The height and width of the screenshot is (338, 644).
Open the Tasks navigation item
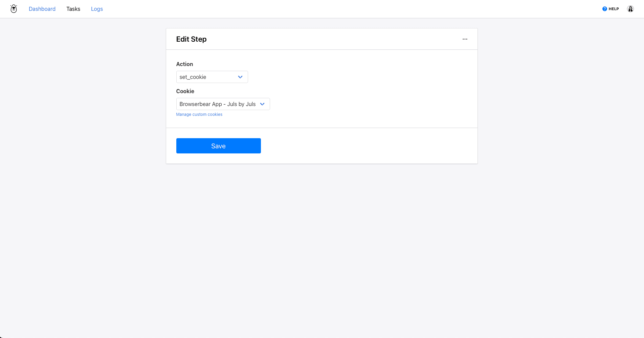pos(73,9)
